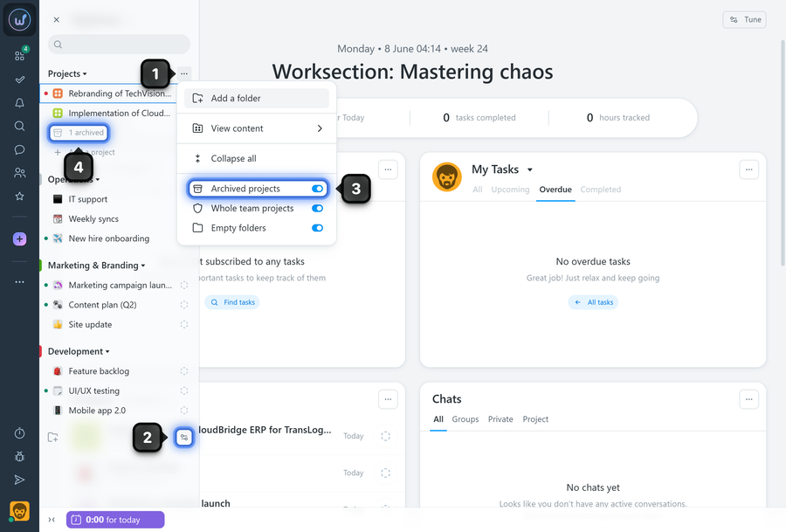Click the 1 archived link

(79, 133)
